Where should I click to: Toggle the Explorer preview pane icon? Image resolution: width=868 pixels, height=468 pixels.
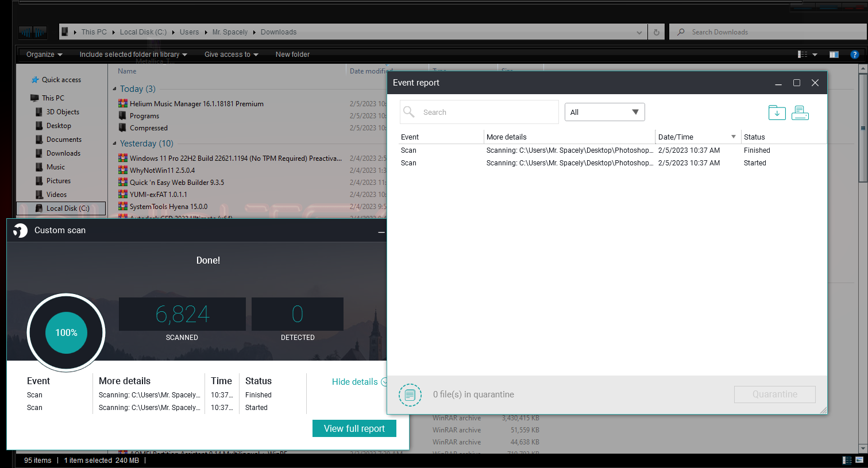834,55
